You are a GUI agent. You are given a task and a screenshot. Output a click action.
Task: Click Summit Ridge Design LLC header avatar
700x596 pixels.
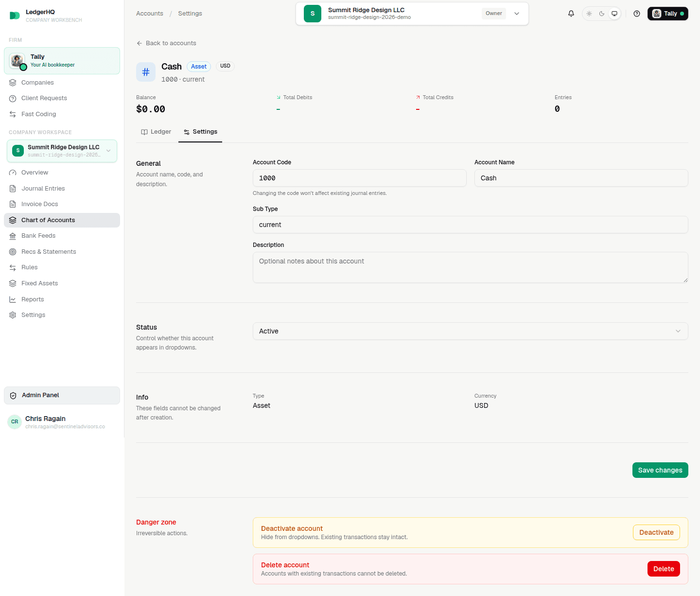coord(313,14)
